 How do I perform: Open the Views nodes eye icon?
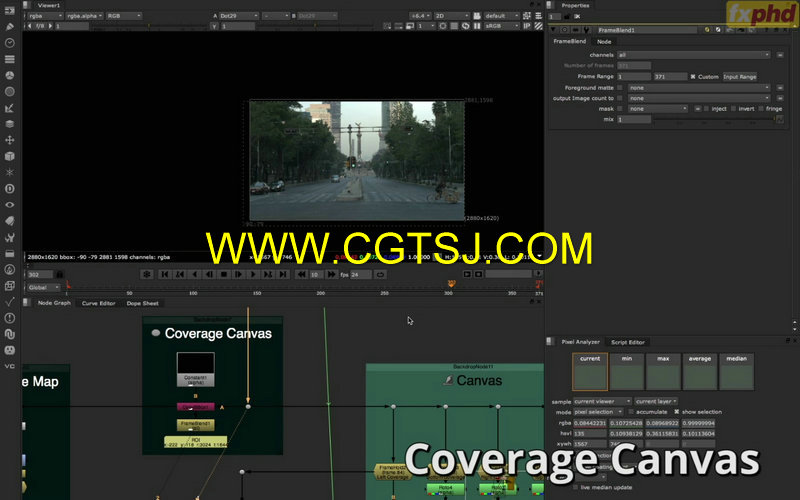pyautogui.click(x=9, y=205)
